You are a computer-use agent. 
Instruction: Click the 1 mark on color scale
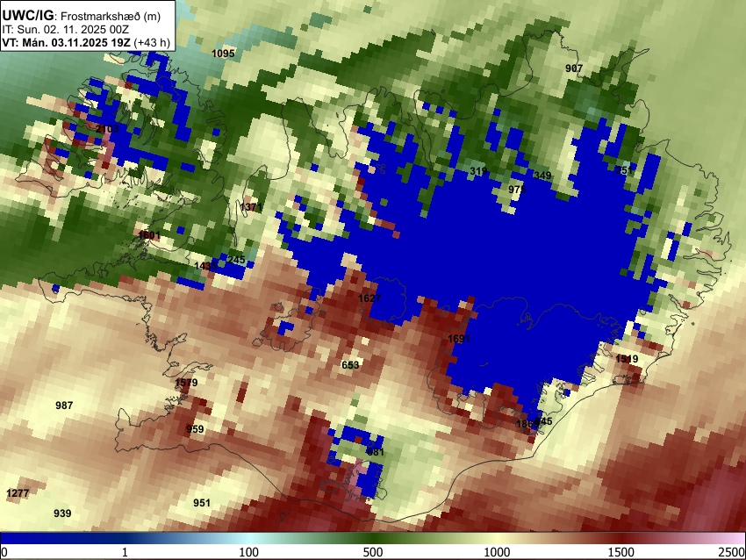pos(125,552)
